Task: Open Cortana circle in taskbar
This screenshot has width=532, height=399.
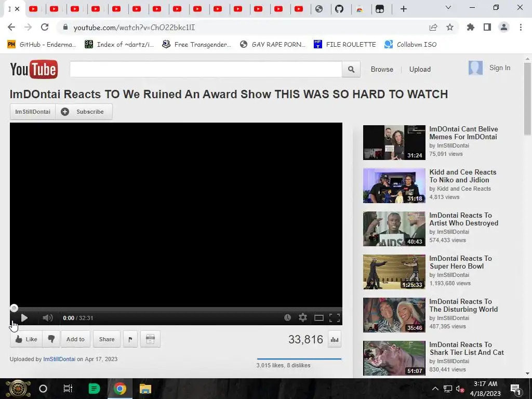Action: pyautogui.click(x=43, y=389)
